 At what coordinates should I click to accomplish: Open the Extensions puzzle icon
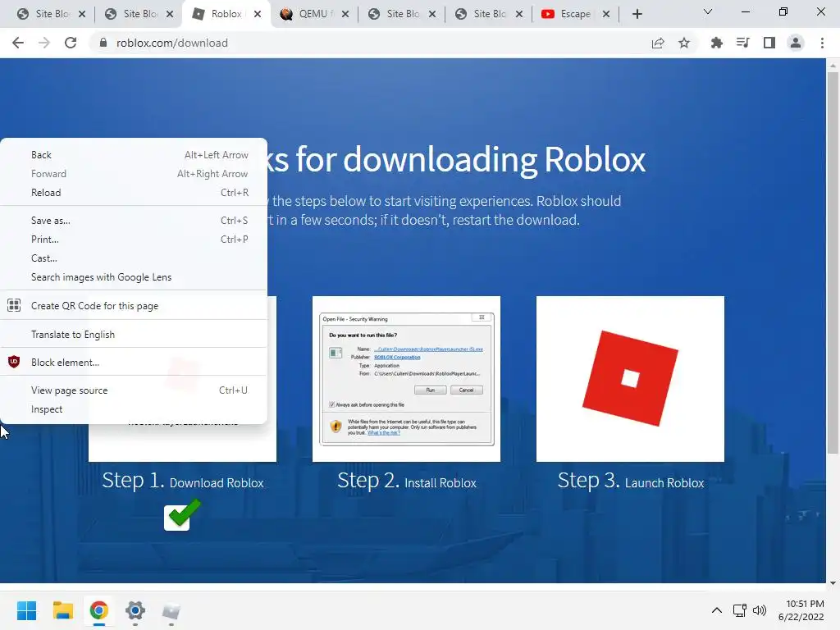point(716,43)
